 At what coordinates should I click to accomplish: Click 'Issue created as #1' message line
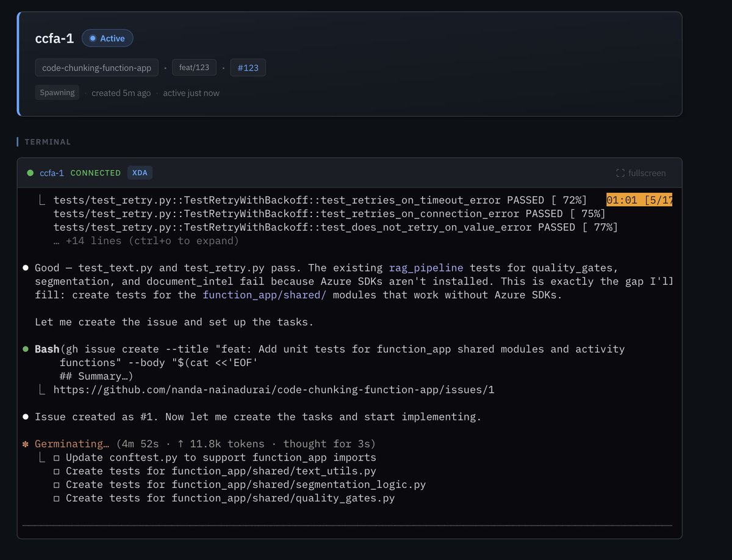coord(258,417)
